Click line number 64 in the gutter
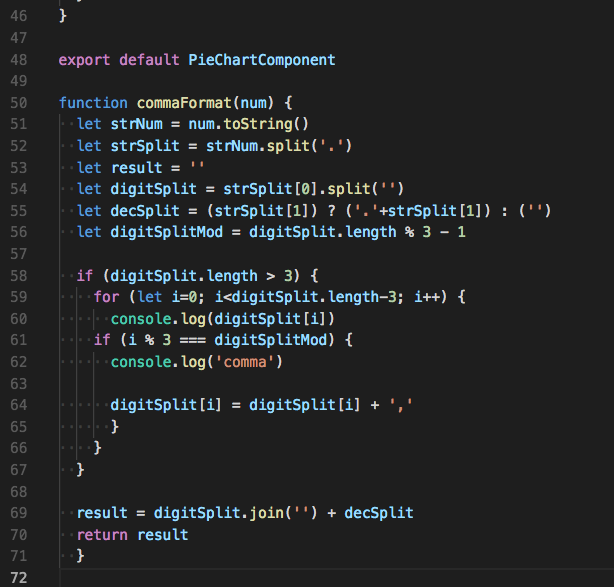This screenshot has height=587, width=614. pyautogui.click(x=19, y=405)
